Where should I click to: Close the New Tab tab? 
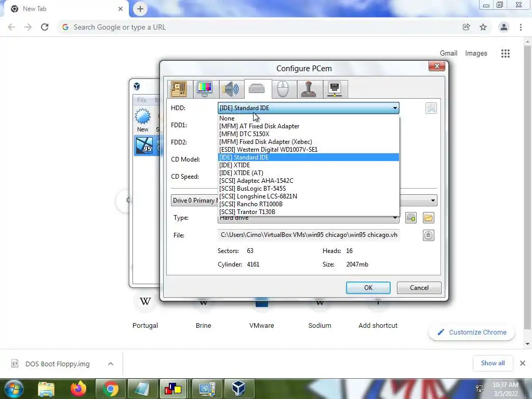click(121, 9)
